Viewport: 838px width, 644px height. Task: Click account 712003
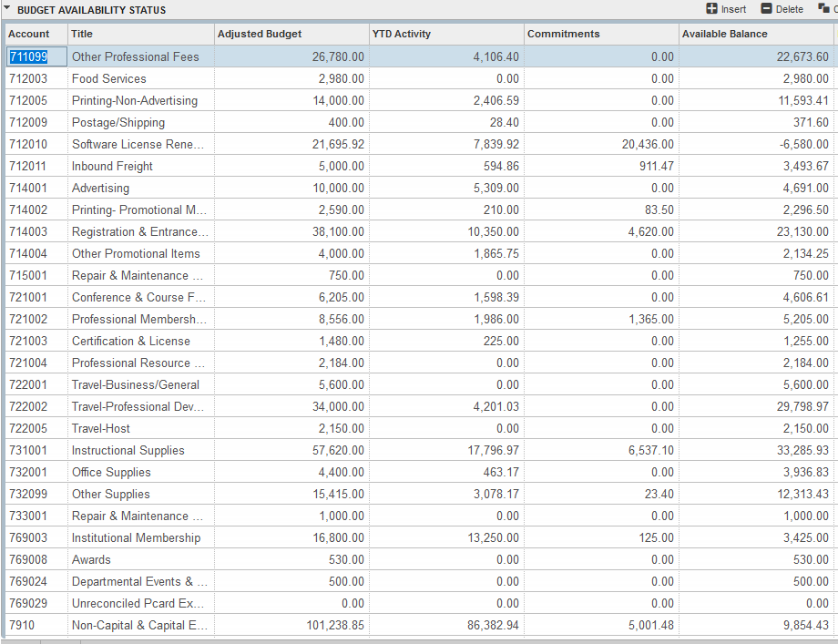coord(28,78)
